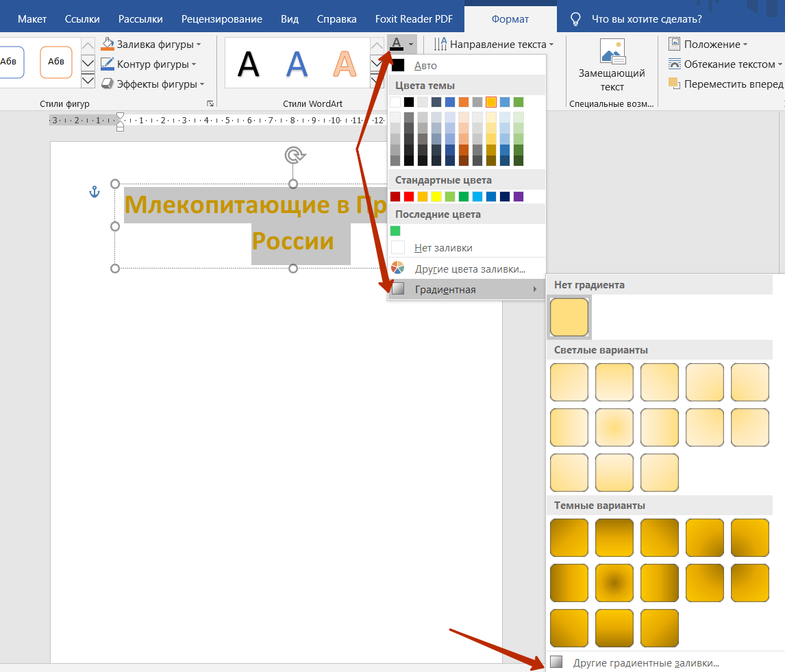Screen dimensions: 785x672
Task: Click the lightbulb tell-me icon
Action: tap(575, 19)
